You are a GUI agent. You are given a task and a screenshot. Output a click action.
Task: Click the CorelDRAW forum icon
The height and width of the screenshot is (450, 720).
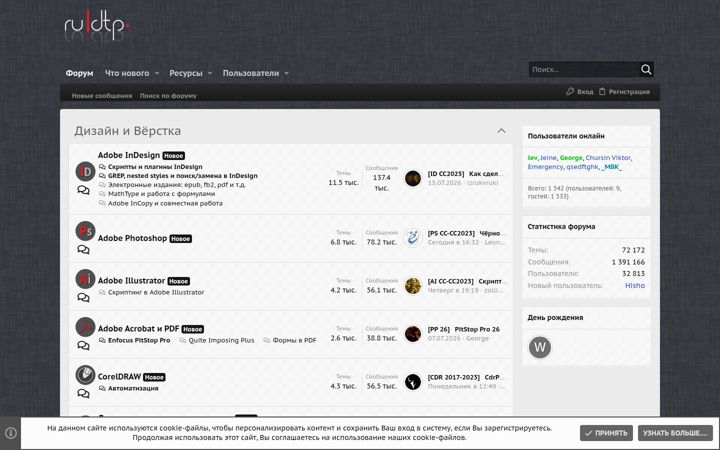coord(85,375)
